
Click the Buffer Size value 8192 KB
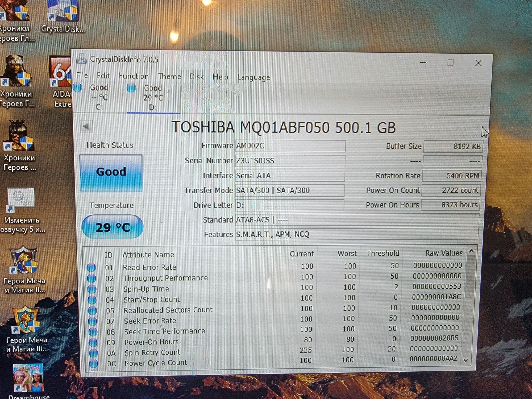453,147
